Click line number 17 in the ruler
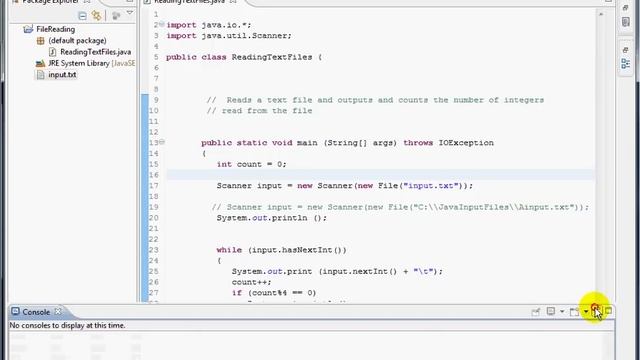 [153, 186]
